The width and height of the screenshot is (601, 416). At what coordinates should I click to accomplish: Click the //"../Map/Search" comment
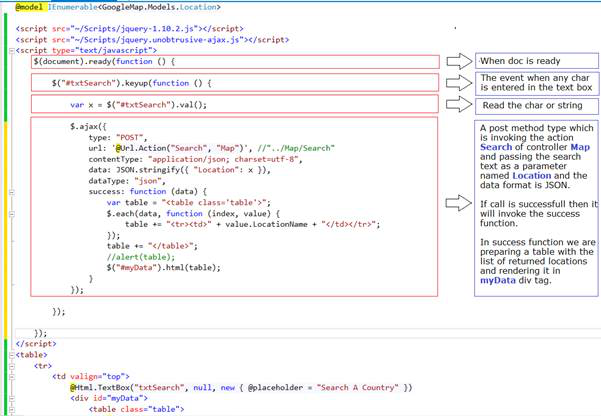coord(296,148)
